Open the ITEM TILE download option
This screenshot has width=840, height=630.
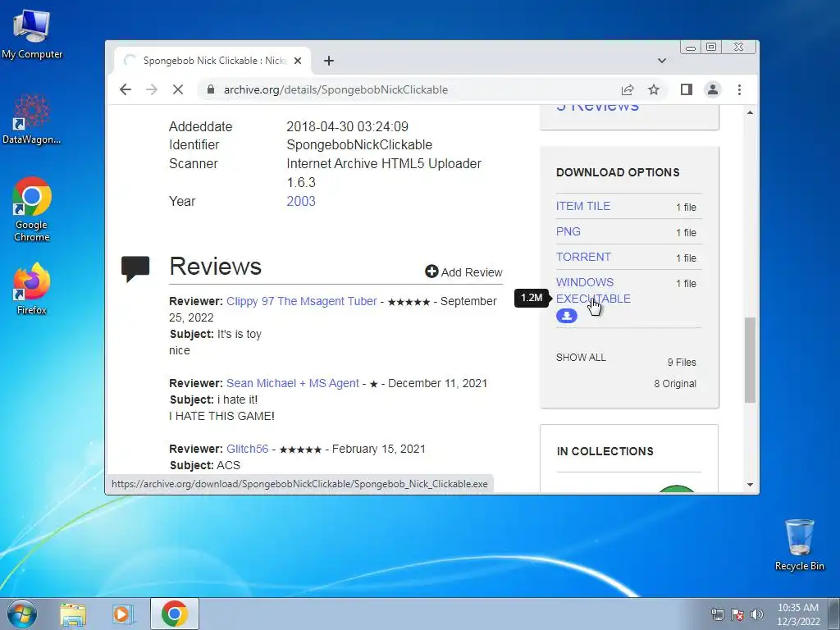point(583,206)
